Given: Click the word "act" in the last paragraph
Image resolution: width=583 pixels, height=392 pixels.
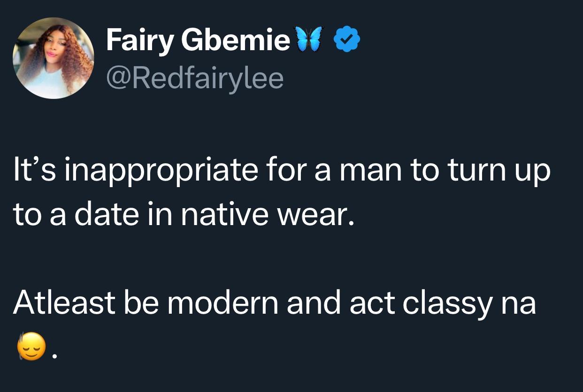Looking at the screenshot, I should (371, 303).
